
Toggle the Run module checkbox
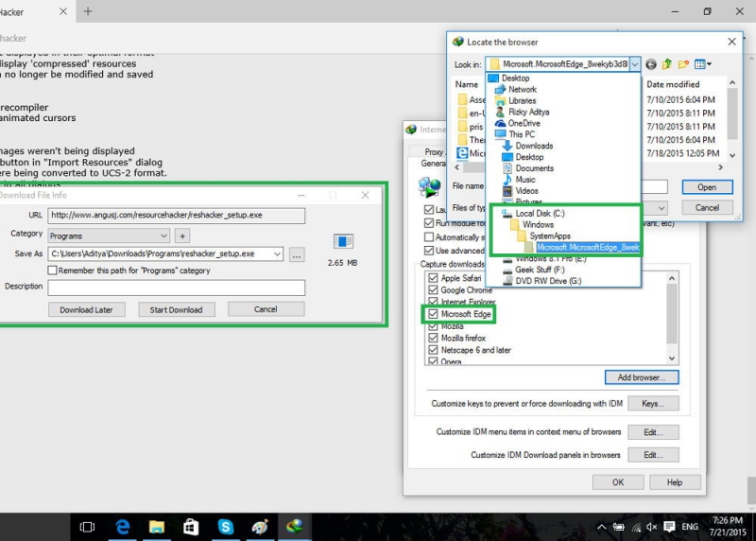(429, 223)
